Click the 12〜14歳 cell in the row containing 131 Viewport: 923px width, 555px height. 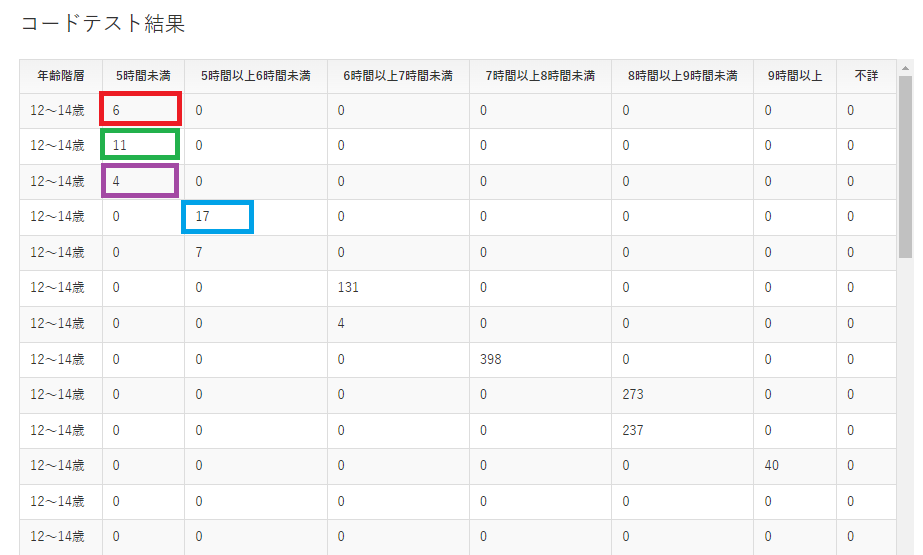coord(61,288)
